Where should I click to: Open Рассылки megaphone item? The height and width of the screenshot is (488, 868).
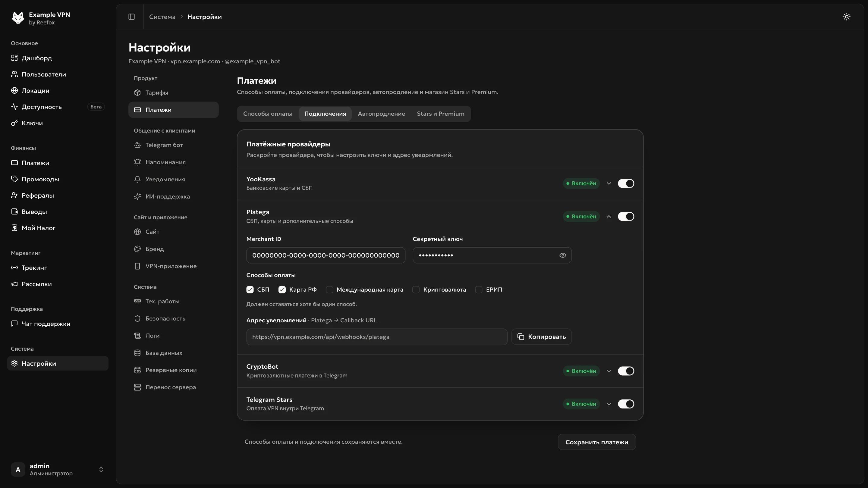tap(58, 284)
